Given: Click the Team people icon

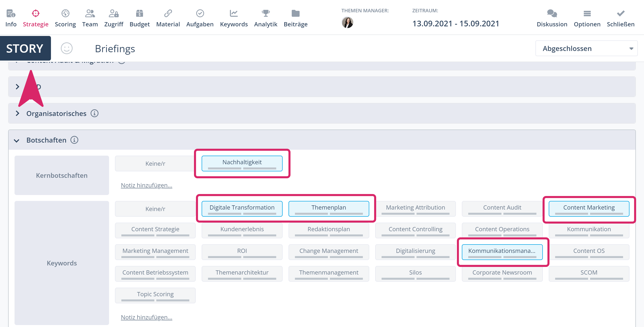Looking at the screenshot, I should point(90,13).
